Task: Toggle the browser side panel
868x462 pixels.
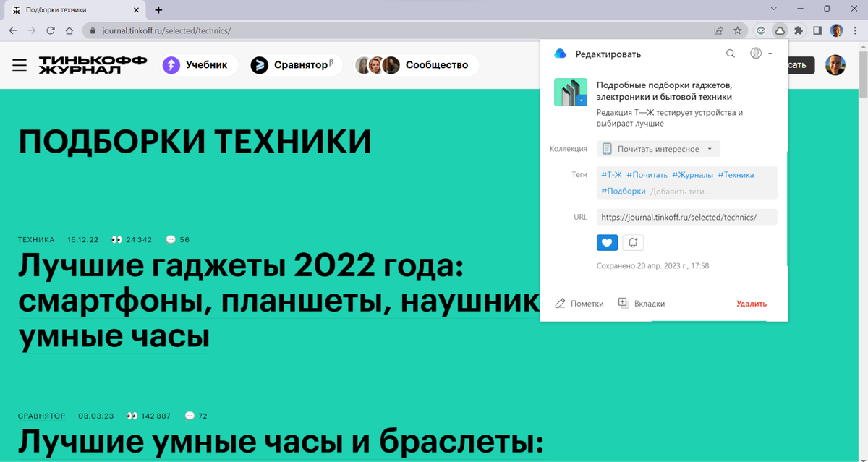Action: click(x=817, y=30)
